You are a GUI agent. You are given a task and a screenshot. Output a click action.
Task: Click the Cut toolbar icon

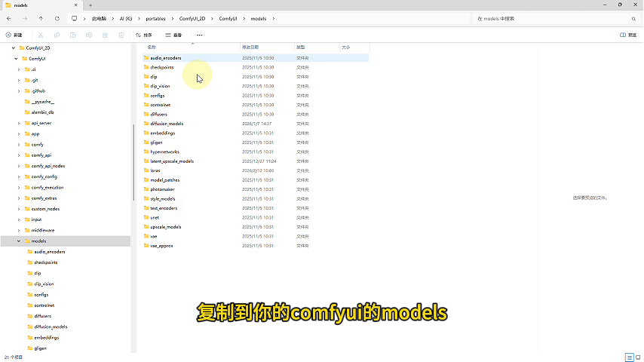click(x=41, y=35)
